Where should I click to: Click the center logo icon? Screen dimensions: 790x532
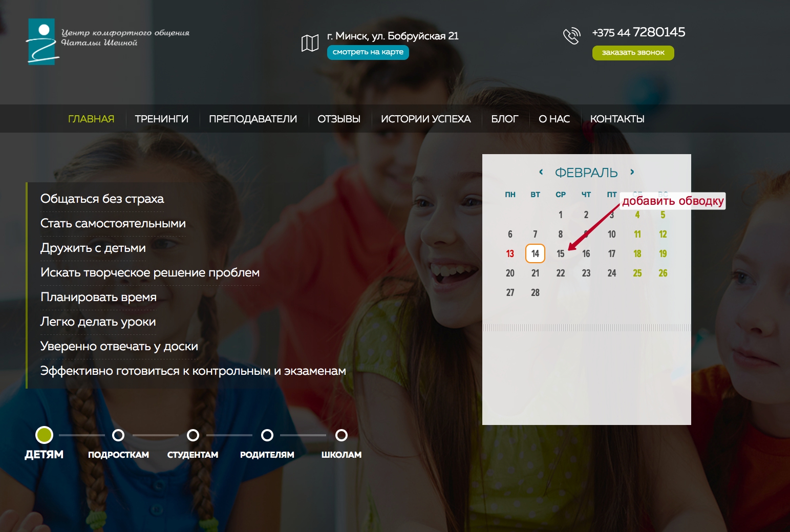pyautogui.click(x=42, y=42)
